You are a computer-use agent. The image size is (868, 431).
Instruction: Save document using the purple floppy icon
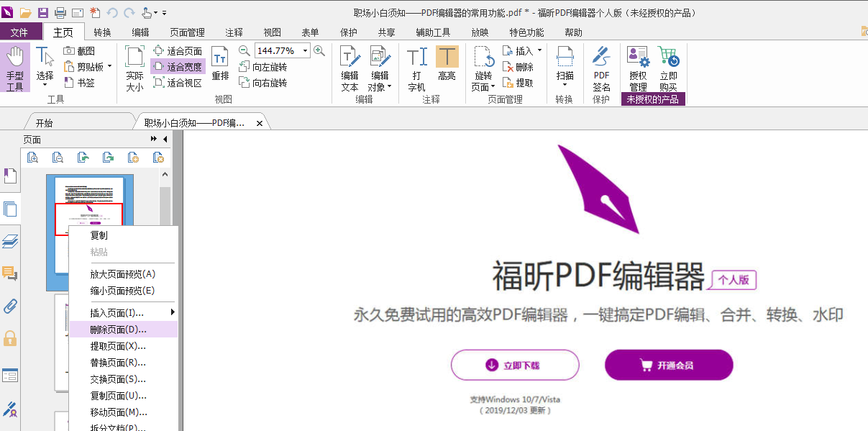[43, 12]
